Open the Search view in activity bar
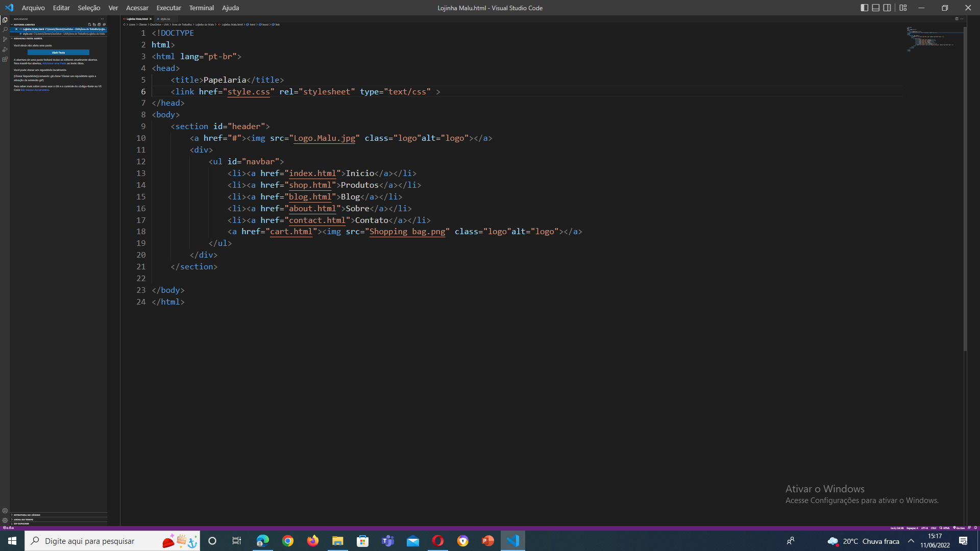Image resolution: width=980 pixels, height=551 pixels. 5,30
